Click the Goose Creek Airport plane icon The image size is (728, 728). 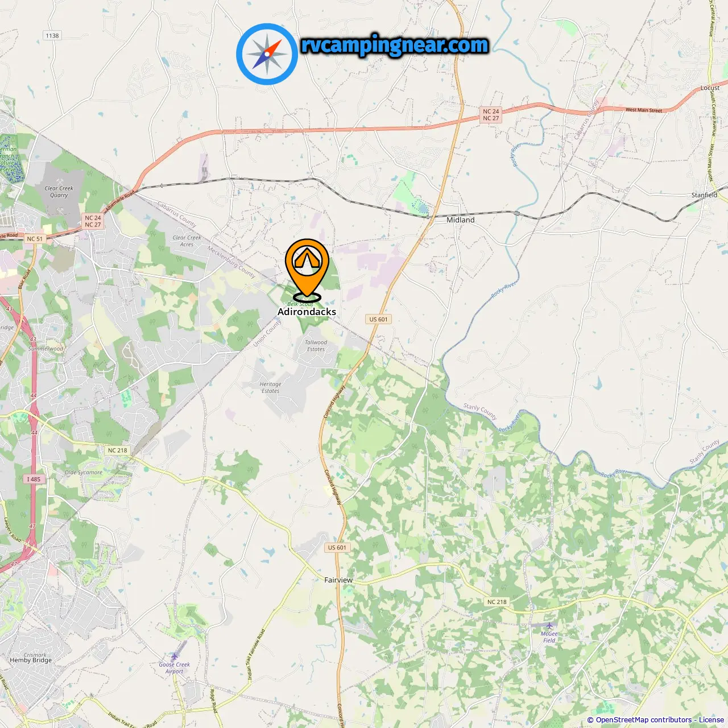point(175,656)
